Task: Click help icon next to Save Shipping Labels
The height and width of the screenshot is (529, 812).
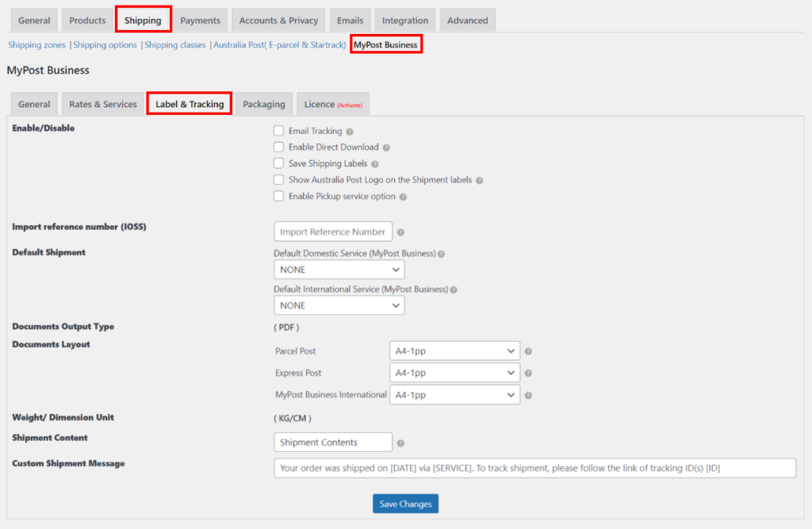Action: click(x=375, y=164)
